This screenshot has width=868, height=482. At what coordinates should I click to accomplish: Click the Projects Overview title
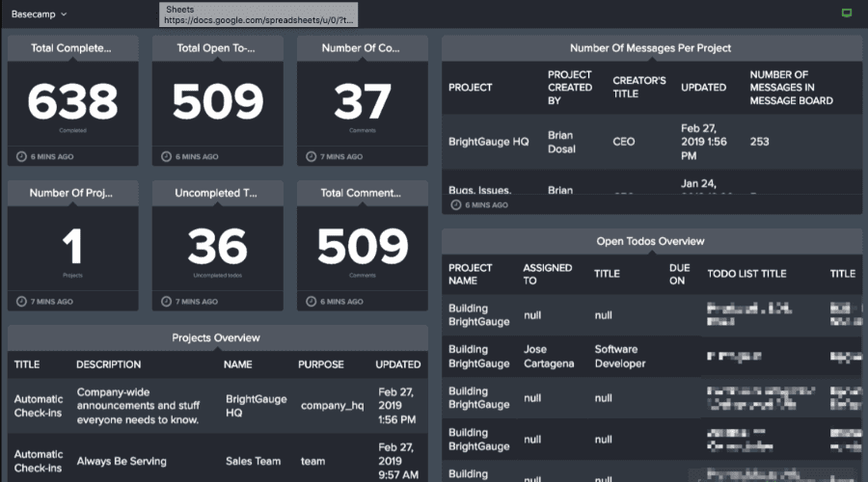(216, 337)
